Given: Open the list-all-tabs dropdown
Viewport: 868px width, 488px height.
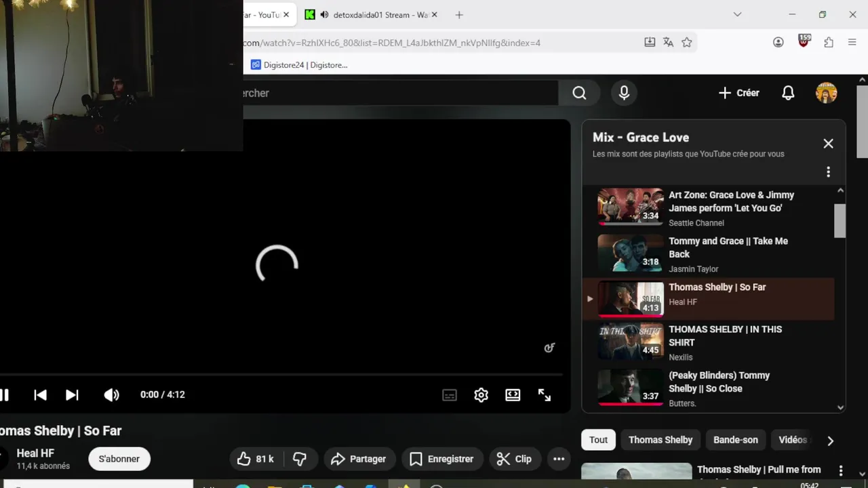Looking at the screenshot, I should click(x=737, y=15).
